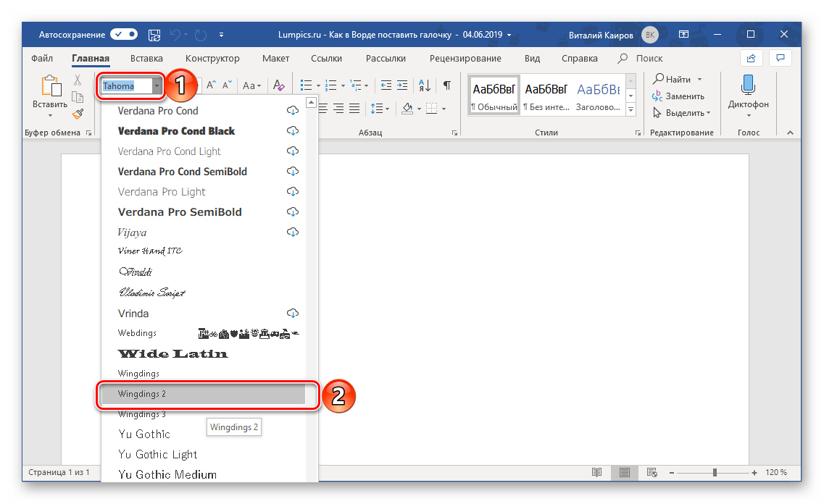Click the numbered list icon

tap(330, 85)
